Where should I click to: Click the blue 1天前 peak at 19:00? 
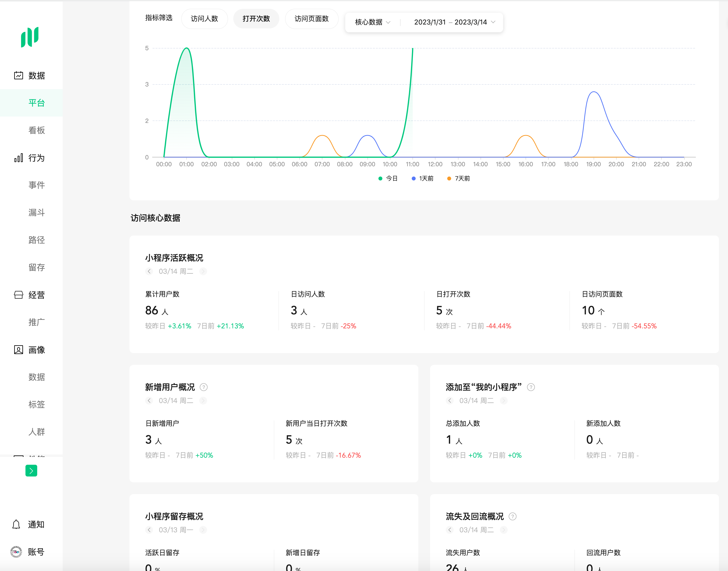[594, 92]
